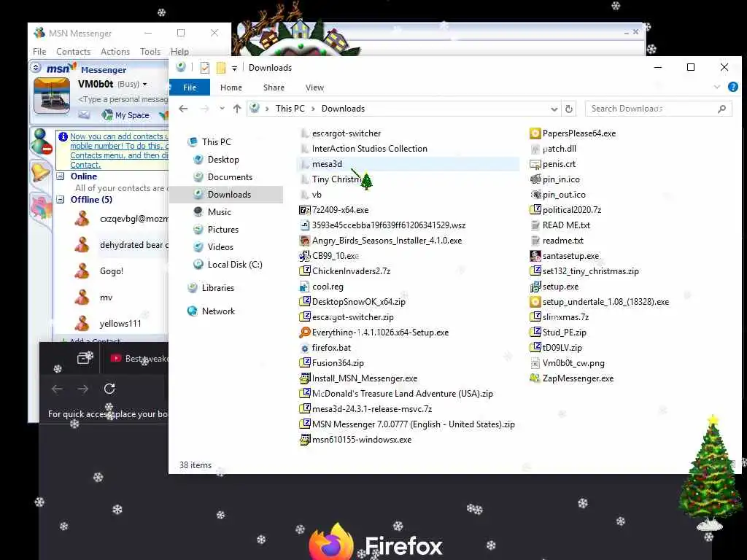Image resolution: width=747 pixels, height=560 pixels.
Task: Open MSN Messenger Actions menu
Action: pyautogui.click(x=115, y=52)
